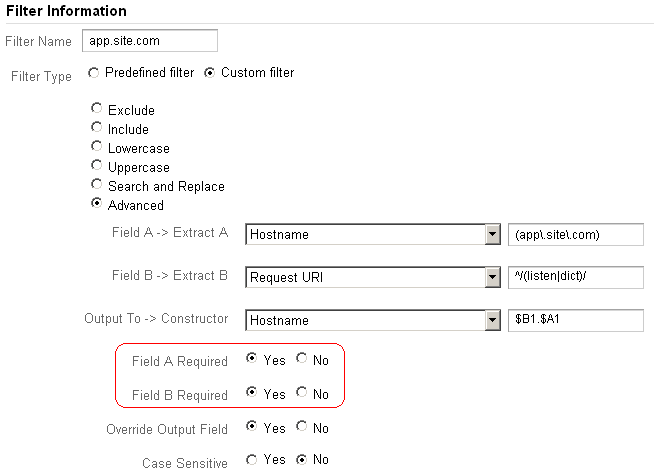
Task: Select the Lowercase radio option
Action: pyautogui.click(x=97, y=147)
